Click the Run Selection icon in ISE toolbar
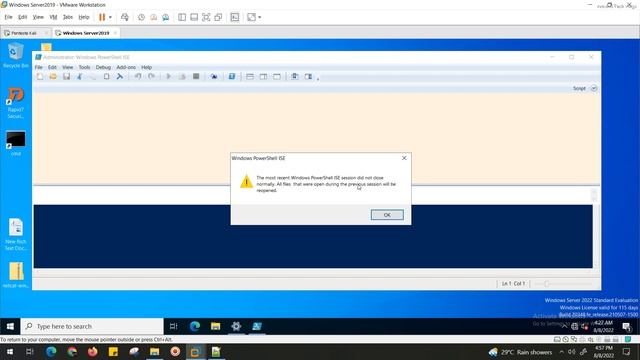Image resolution: width=640 pixels, height=360 pixels. [182, 76]
